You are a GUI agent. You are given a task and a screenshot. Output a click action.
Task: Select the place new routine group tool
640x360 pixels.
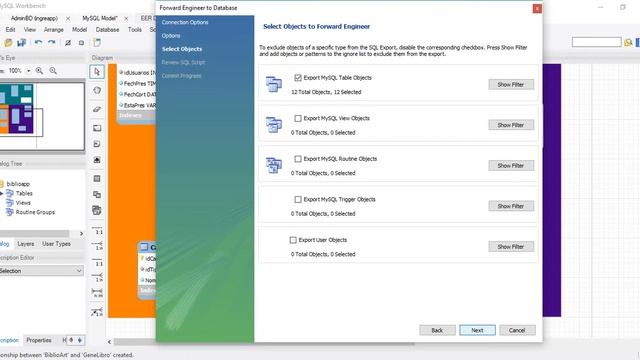pyautogui.click(x=97, y=211)
